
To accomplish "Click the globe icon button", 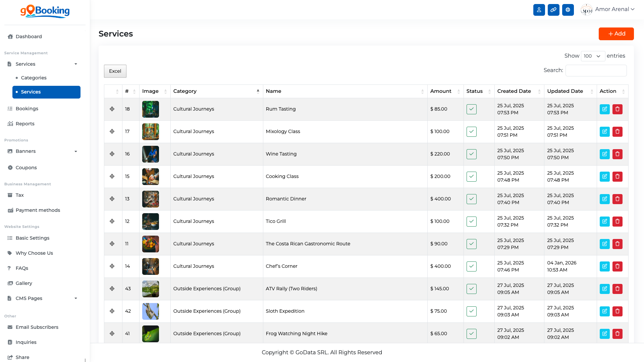I will [568, 10].
